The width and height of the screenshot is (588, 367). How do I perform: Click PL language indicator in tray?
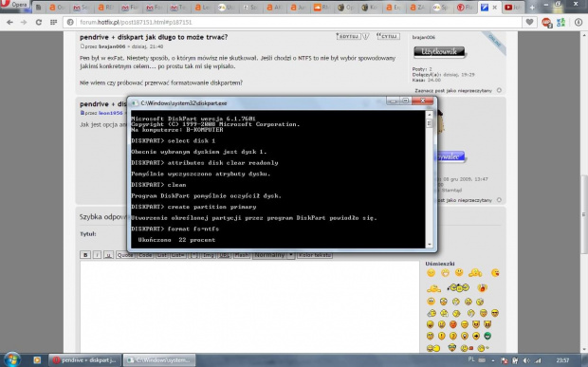471,359
